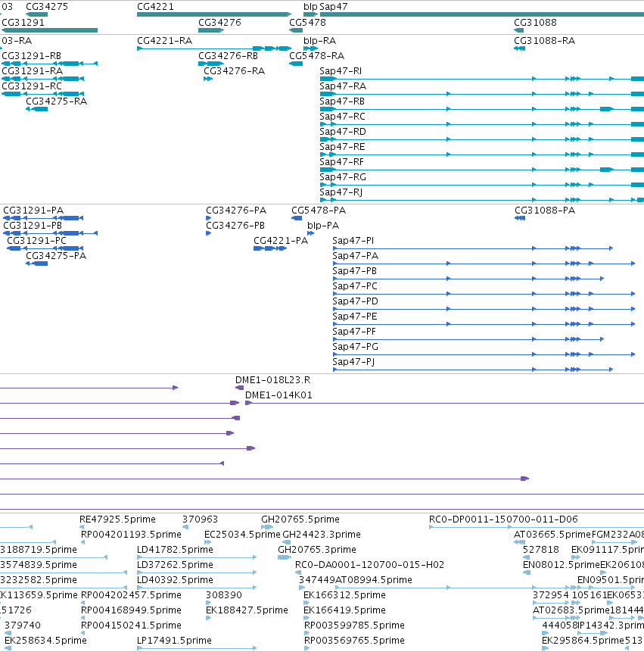Select the CG5478-PA protein label

[319, 211]
